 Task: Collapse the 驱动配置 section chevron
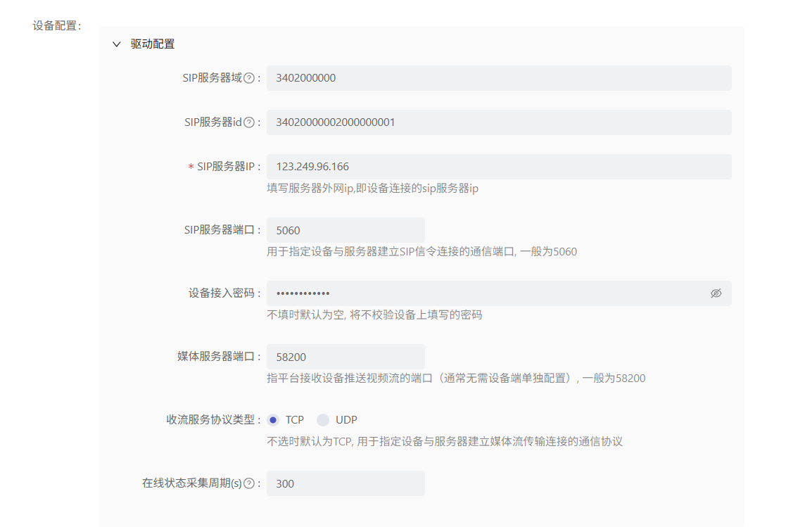(117, 44)
